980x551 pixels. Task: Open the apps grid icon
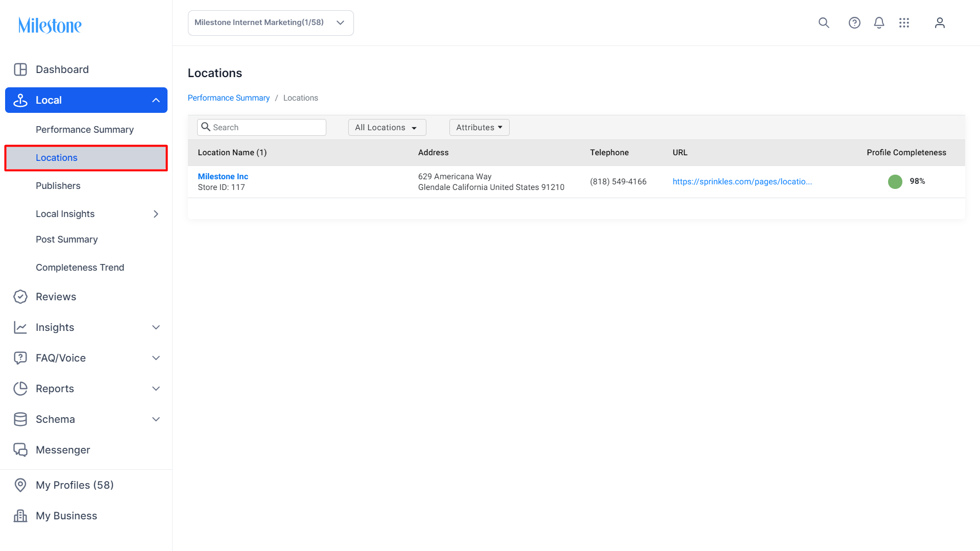click(x=904, y=23)
